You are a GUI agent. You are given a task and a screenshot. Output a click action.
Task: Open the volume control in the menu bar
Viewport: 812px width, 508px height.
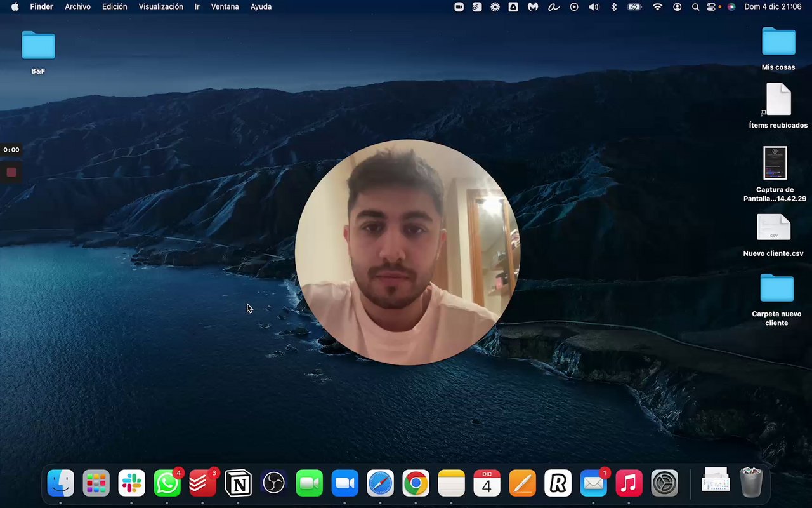coord(594,7)
